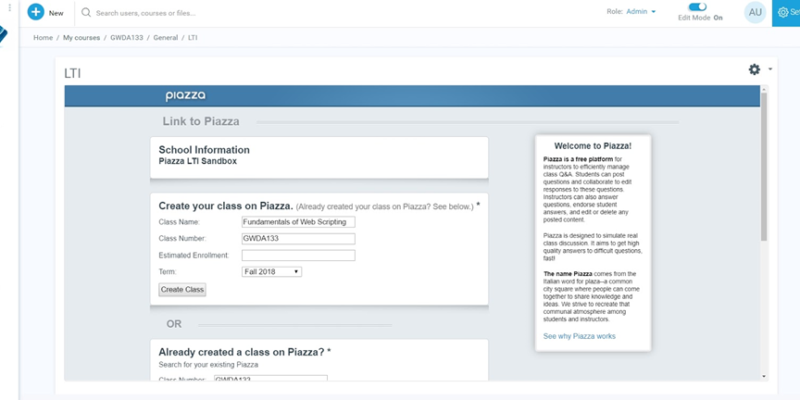The width and height of the screenshot is (800, 400).
Task: Click the Create Class button
Action: pyautogui.click(x=182, y=289)
